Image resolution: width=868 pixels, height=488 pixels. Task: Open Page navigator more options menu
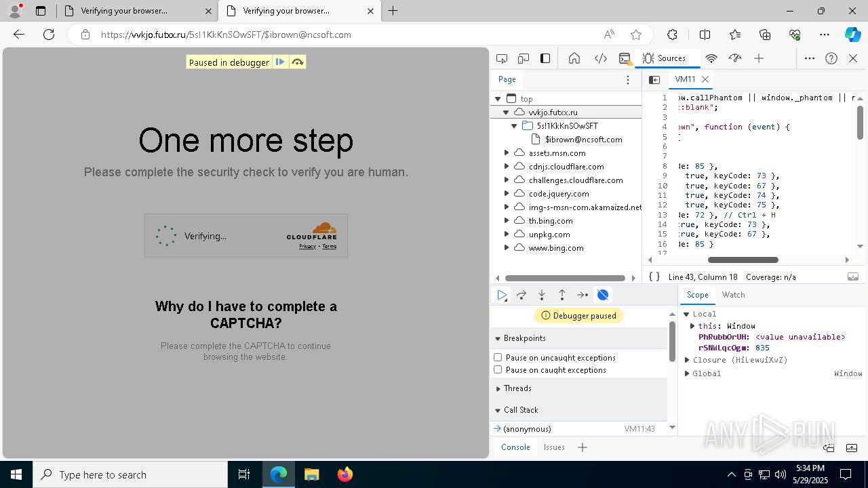628,79
